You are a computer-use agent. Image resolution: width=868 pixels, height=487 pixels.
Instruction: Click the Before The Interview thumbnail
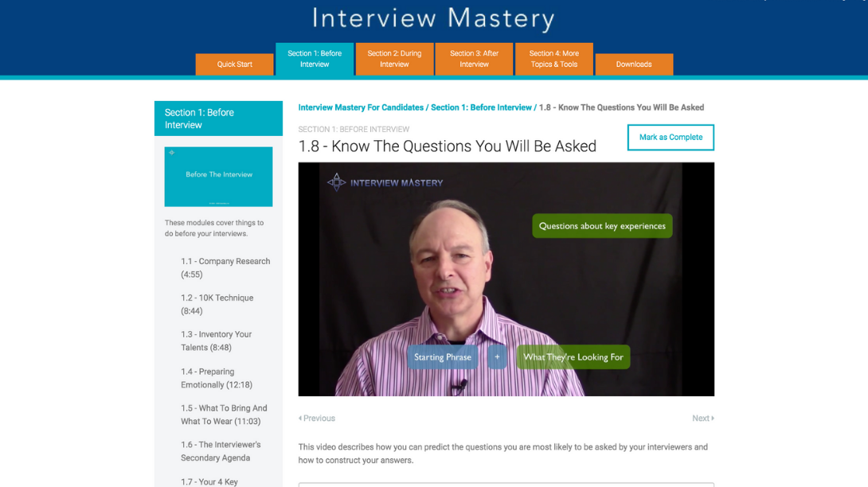click(218, 177)
